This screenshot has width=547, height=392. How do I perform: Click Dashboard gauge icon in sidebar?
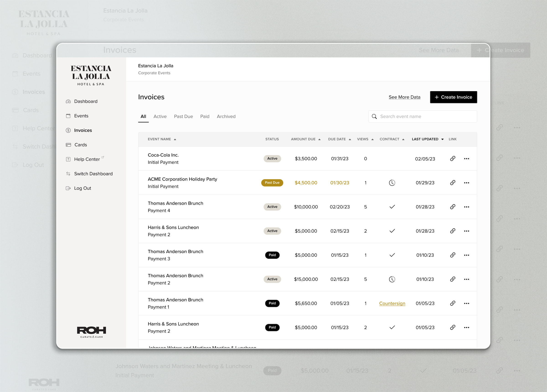point(68,102)
